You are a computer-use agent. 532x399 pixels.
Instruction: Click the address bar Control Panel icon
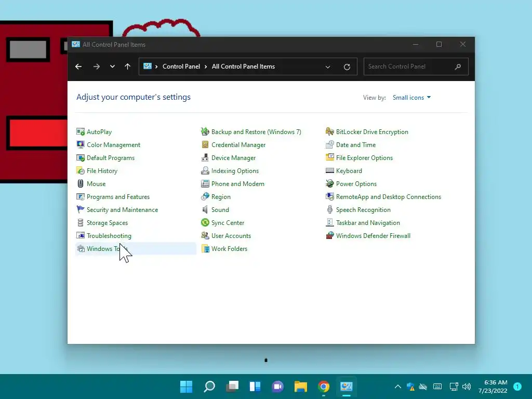point(148,66)
